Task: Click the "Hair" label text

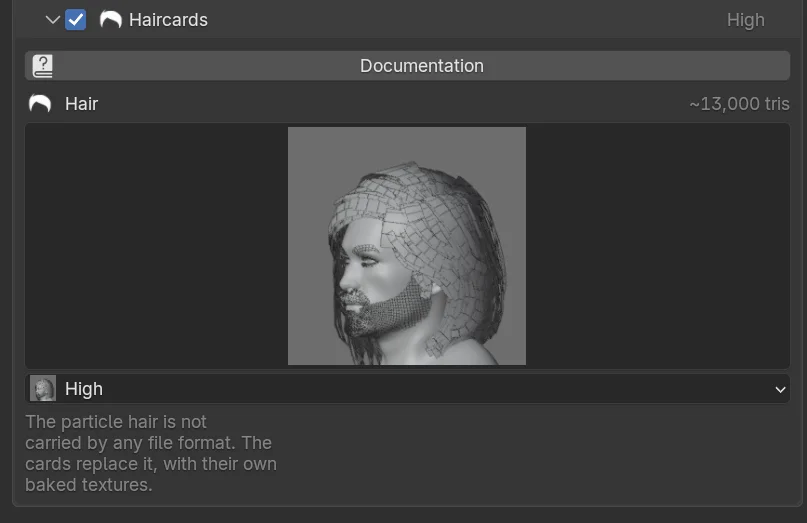Action: click(x=81, y=104)
